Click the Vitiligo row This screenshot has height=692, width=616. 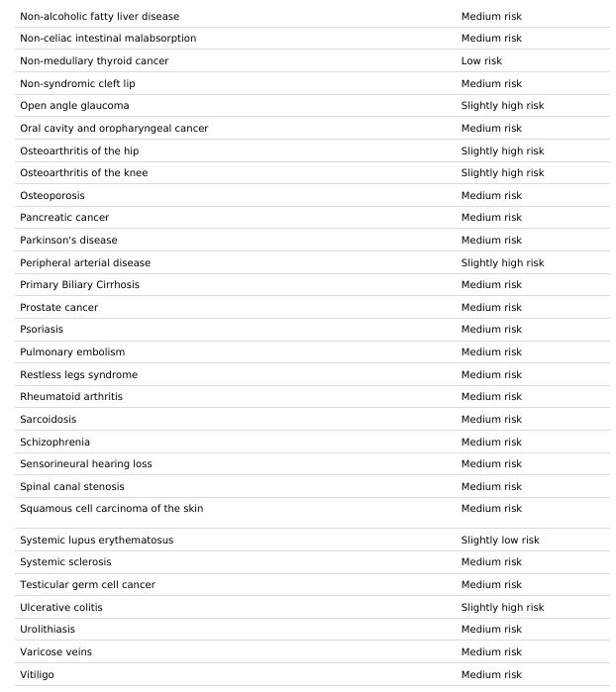click(312, 675)
